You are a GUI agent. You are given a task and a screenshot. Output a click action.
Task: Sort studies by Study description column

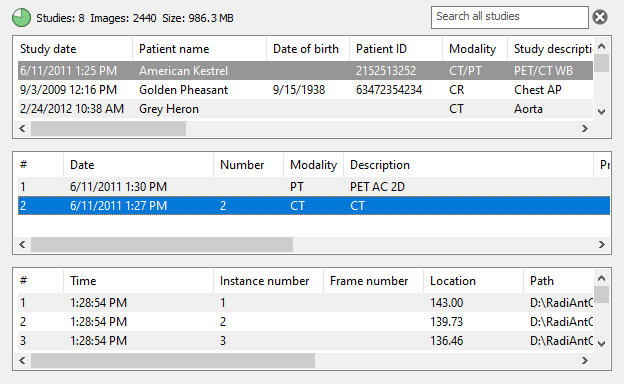coord(550,49)
